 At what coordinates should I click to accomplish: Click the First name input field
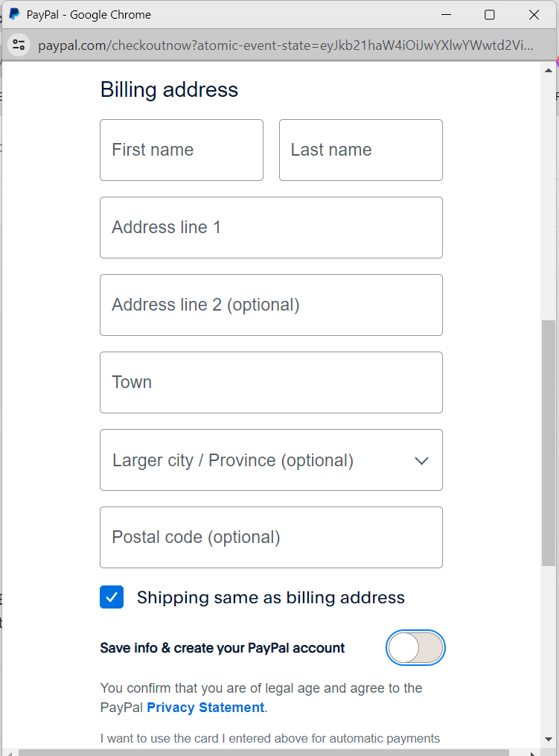coord(182,150)
